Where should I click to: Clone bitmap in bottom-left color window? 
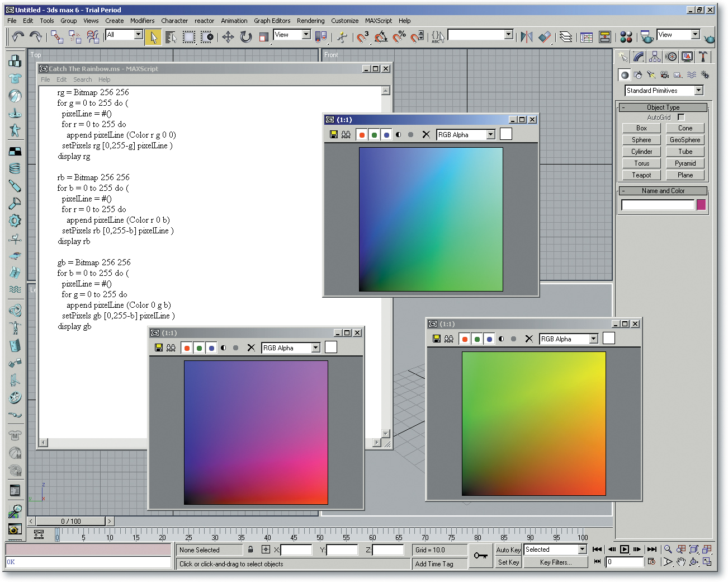coord(171,348)
